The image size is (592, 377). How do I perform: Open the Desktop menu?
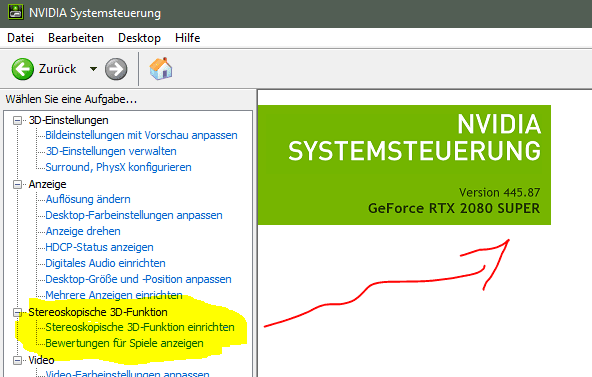[x=139, y=38]
